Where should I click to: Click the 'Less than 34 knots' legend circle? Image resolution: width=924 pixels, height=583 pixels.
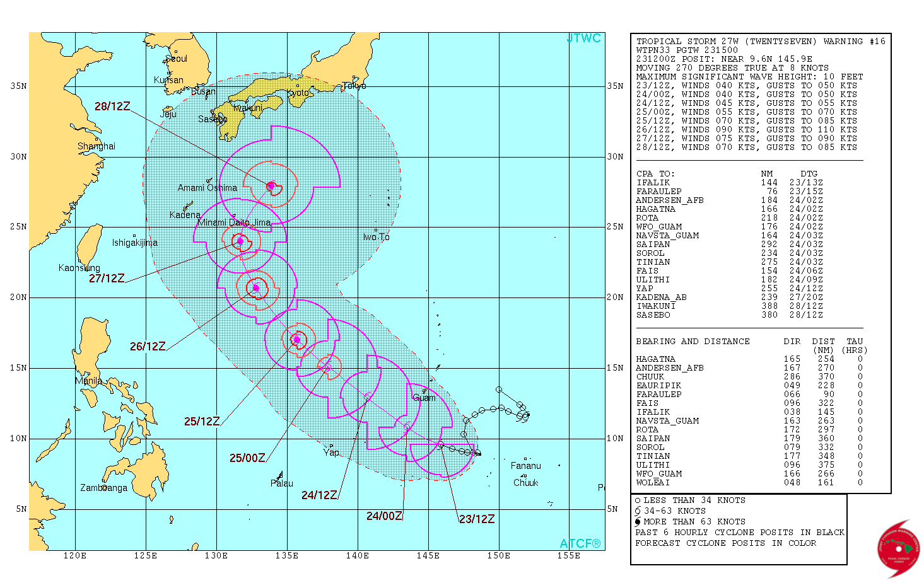(638, 500)
